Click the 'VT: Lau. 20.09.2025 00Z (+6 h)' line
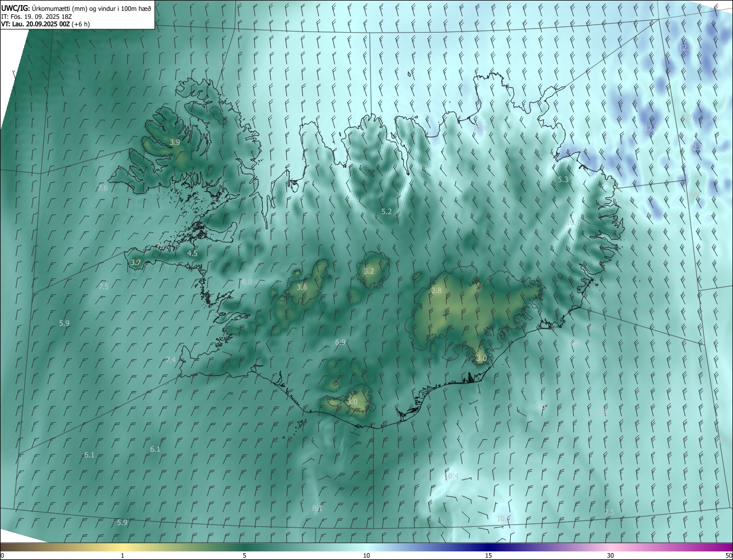 pyautogui.click(x=45, y=24)
